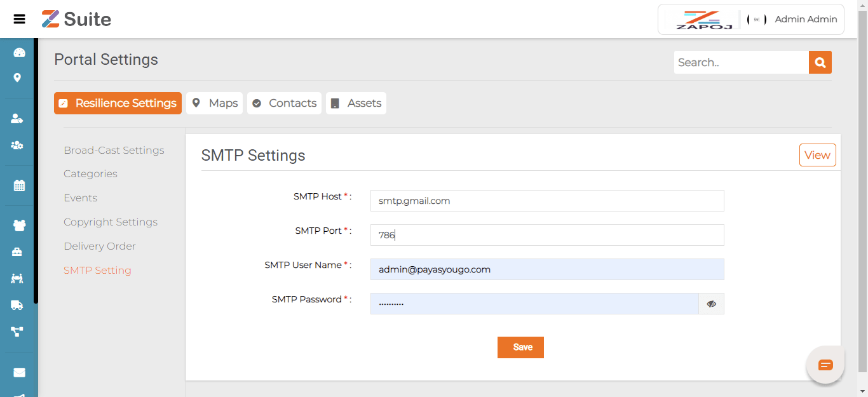
Task: Open the chat widget bubble
Action: 825,365
